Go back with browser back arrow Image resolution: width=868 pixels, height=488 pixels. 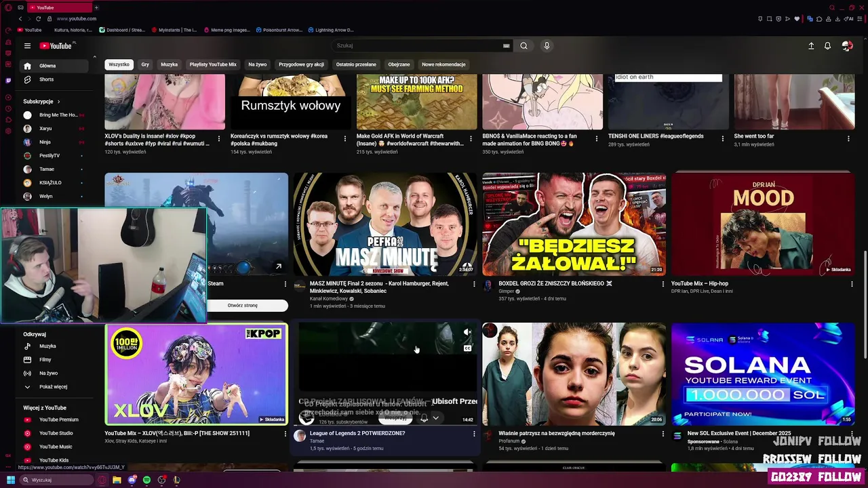pyautogui.click(x=20, y=18)
